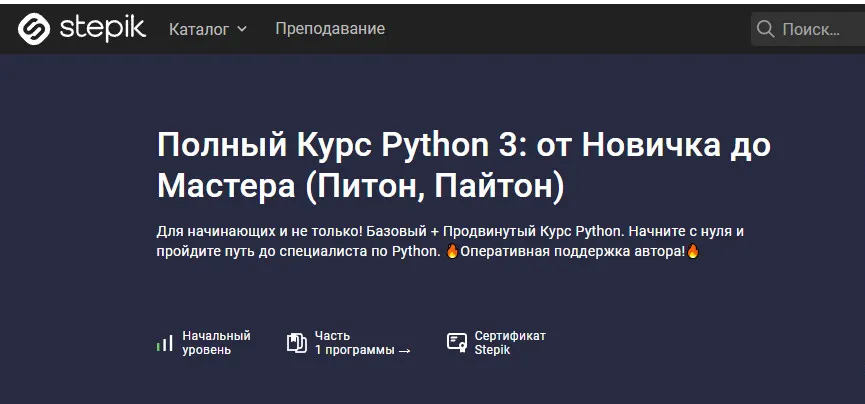Click the program documents icon

pyautogui.click(x=296, y=343)
